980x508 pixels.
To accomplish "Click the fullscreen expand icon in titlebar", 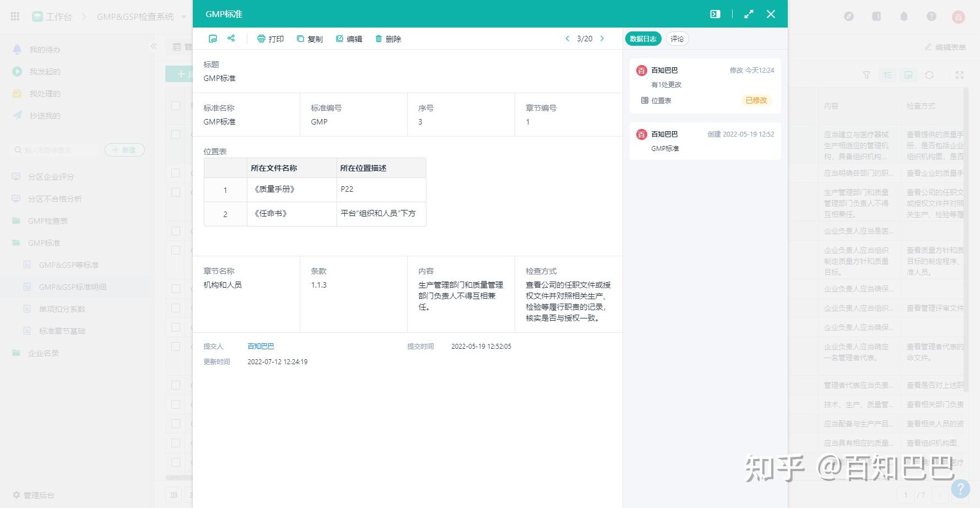I will point(749,14).
